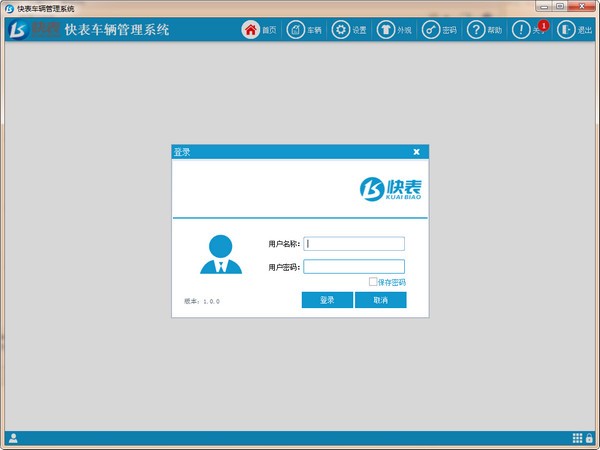The image size is (600, 450).
Task: Focus the 用户密码 password field
Action: 354,267
